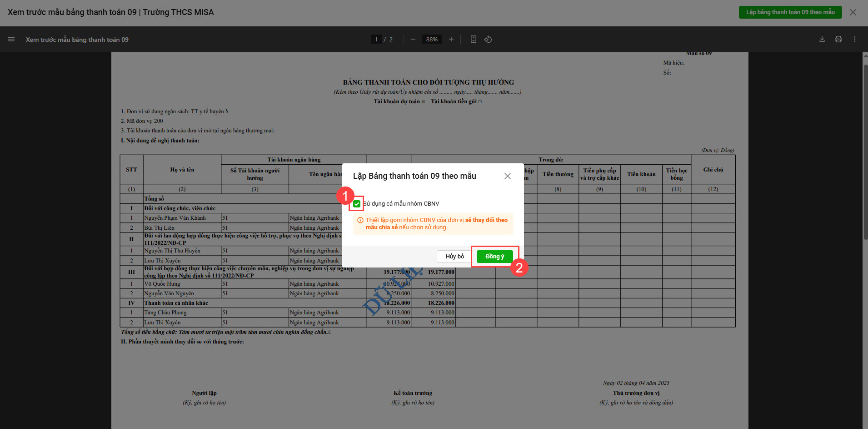Click the zoom in plus icon
This screenshot has width=868, height=429.
tap(451, 39)
